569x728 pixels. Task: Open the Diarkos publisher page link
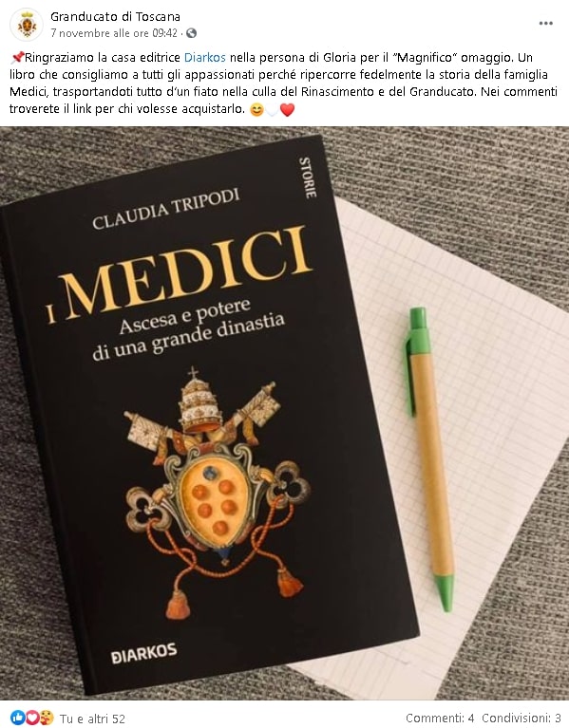pos(205,58)
